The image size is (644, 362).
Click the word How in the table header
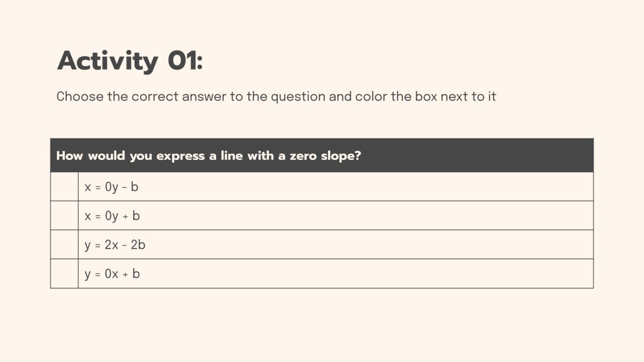69,156
